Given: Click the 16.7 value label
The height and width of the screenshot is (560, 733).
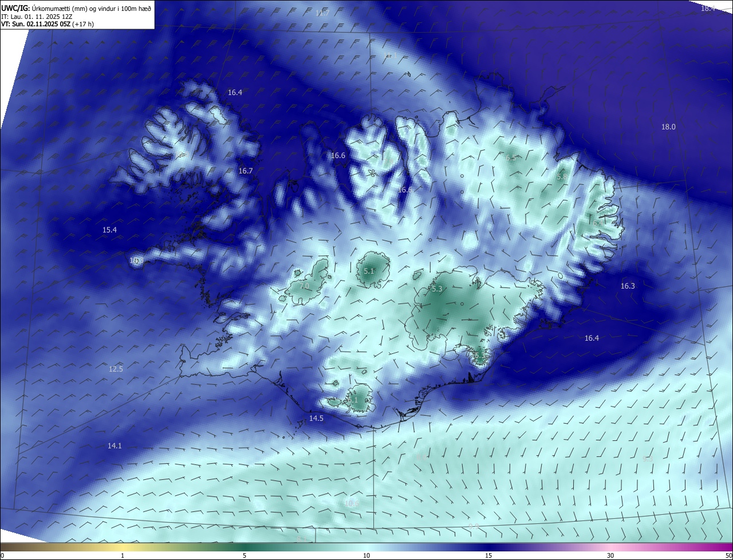Looking at the screenshot, I should pyautogui.click(x=246, y=171).
